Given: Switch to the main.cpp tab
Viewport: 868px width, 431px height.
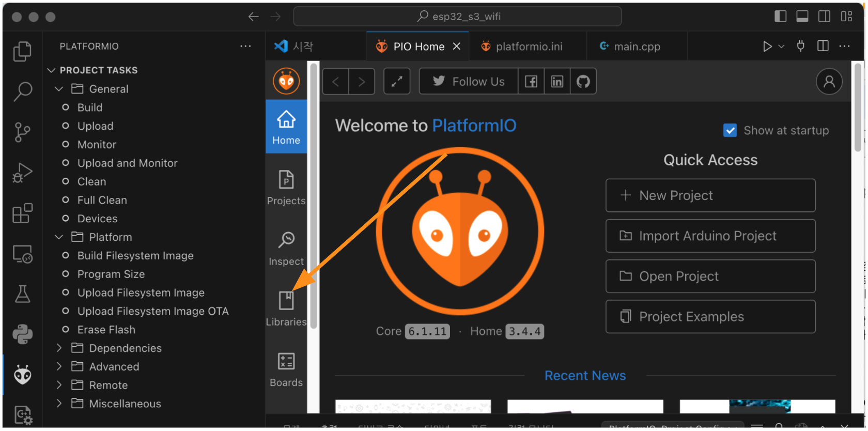Looking at the screenshot, I should click(637, 47).
